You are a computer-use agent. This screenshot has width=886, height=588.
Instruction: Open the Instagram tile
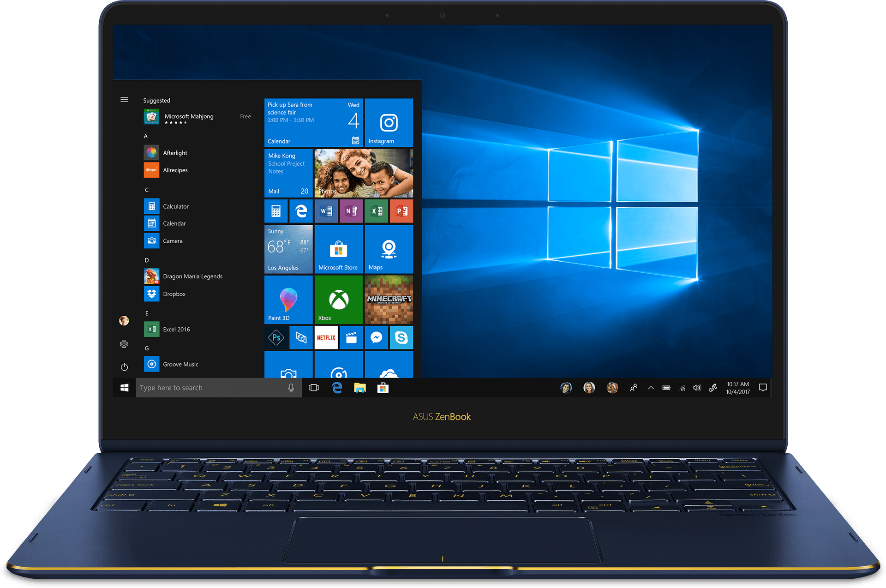click(389, 123)
